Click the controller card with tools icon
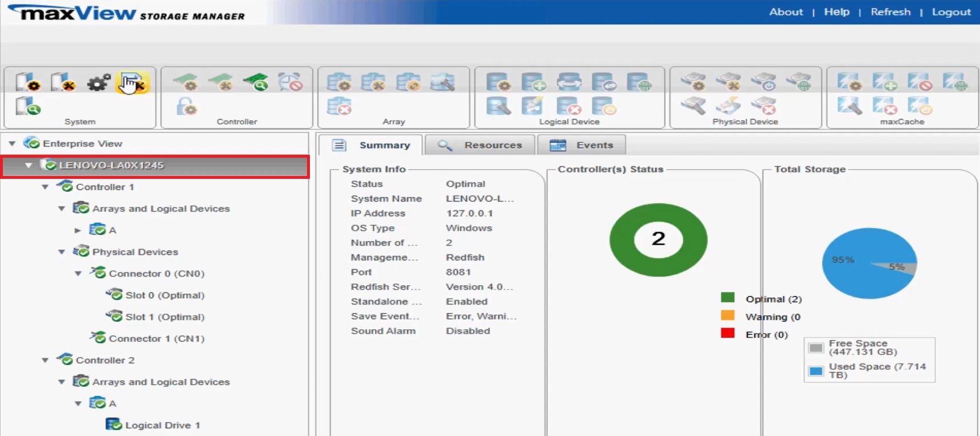This screenshot has height=436, width=980. pyautogui.click(x=221, y=83)
